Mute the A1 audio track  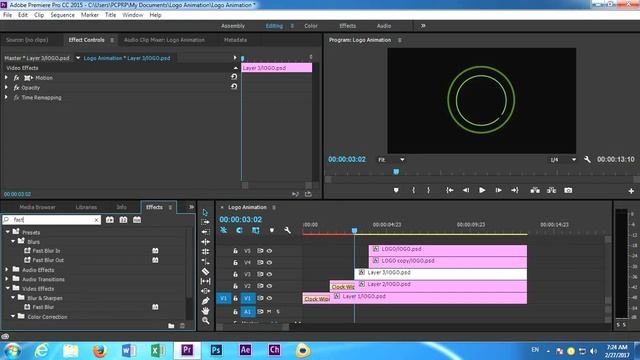point(269,311)
